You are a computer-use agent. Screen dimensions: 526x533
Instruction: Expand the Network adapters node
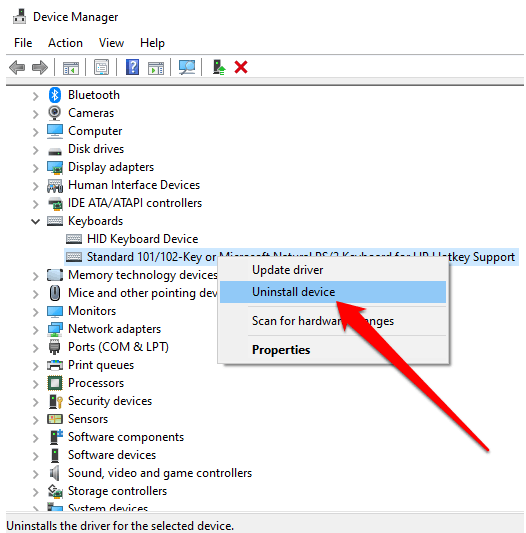click(35, 330)
